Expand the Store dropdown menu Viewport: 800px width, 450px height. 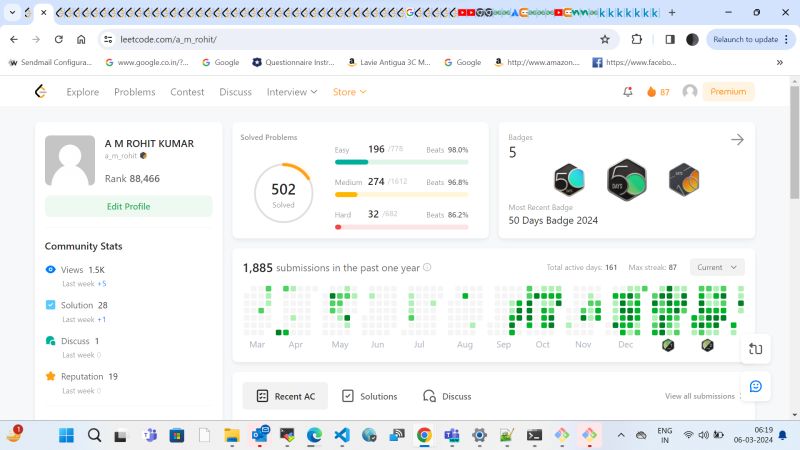pyautogui.click(x=349, y=92)
